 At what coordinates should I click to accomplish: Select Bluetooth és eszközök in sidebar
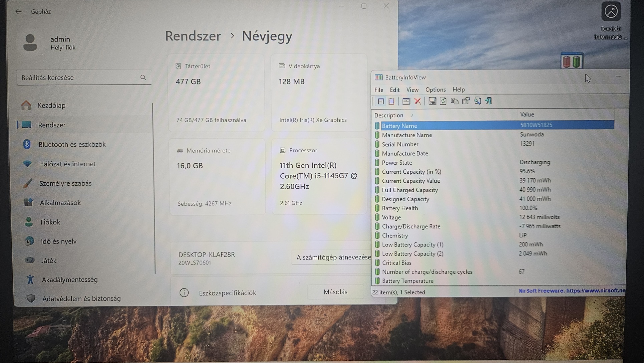point(72,144)
